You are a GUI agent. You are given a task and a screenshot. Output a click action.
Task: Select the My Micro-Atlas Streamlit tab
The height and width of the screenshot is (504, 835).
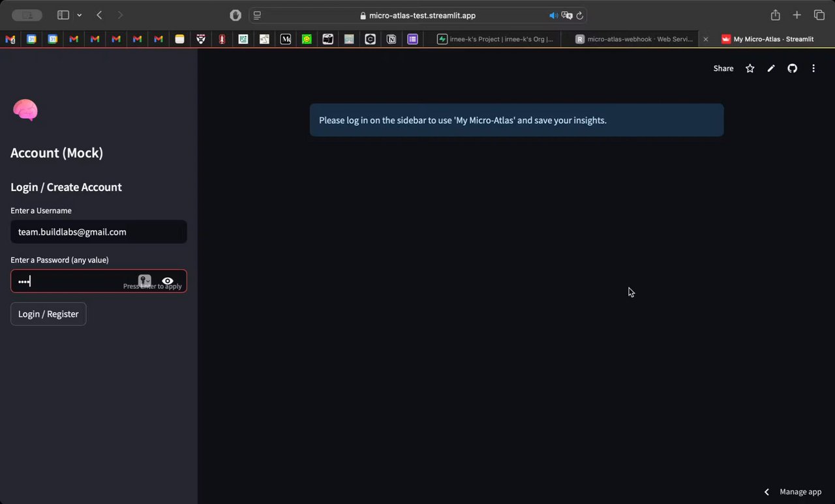(x=768, y=39)
